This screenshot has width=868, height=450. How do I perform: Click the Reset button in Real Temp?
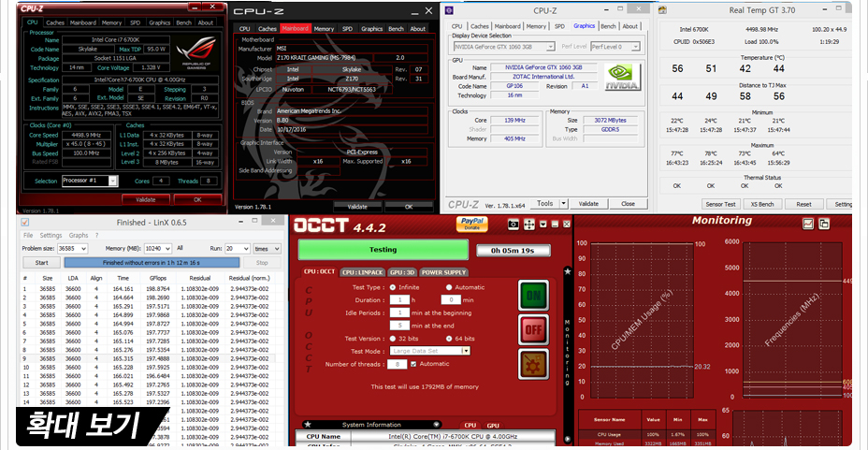click(x=803, y=204)
